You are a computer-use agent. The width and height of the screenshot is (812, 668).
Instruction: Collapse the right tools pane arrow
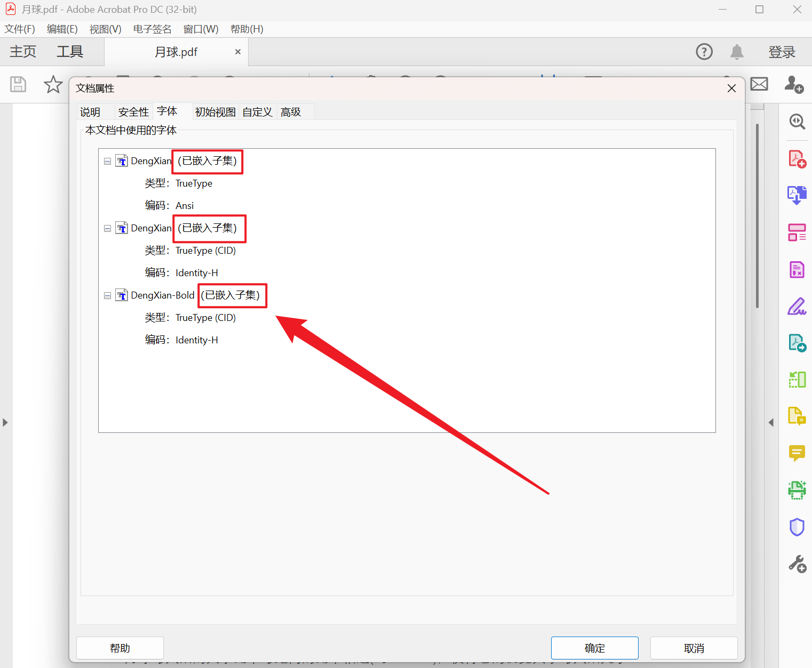[x=771, y=422]
